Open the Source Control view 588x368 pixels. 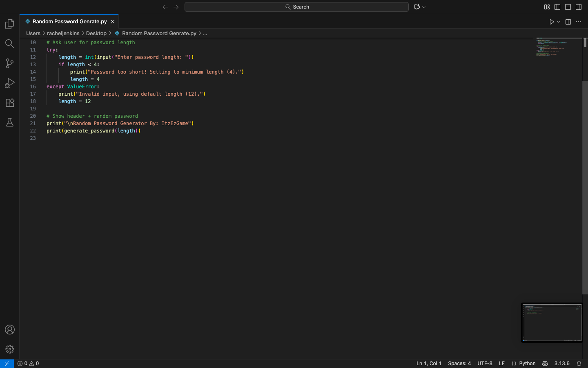pos(10,63)
